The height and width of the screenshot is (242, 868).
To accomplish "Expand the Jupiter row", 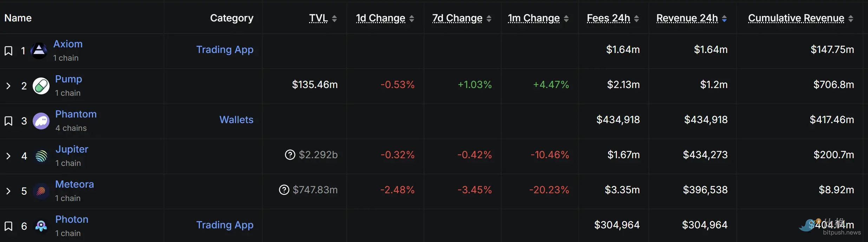I will point(8,156).
